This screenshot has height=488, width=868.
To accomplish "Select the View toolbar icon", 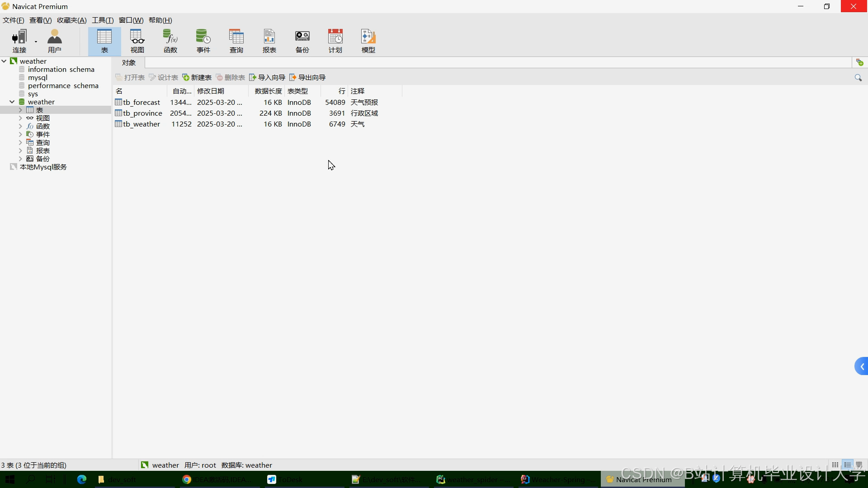I will coord(137,41).
